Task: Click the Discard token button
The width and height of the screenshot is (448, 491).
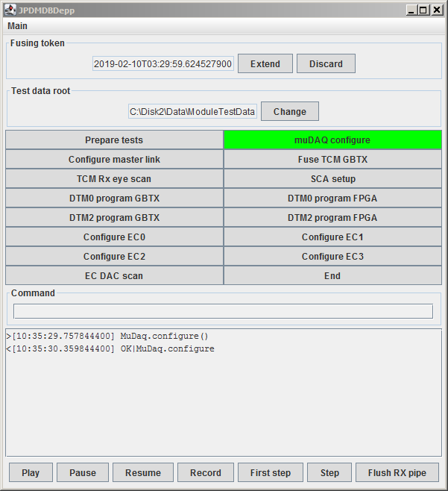Action: (326, 63)
